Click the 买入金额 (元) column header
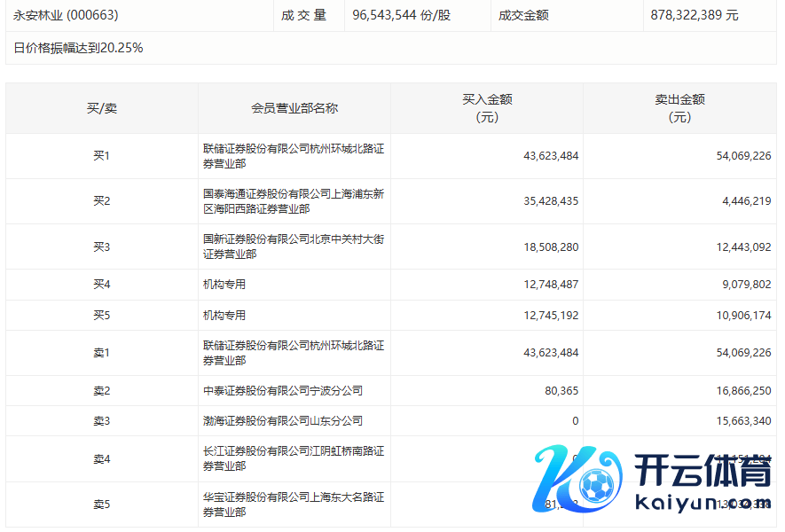The height and width of the screenshot is (532, 785). point(487,108)
